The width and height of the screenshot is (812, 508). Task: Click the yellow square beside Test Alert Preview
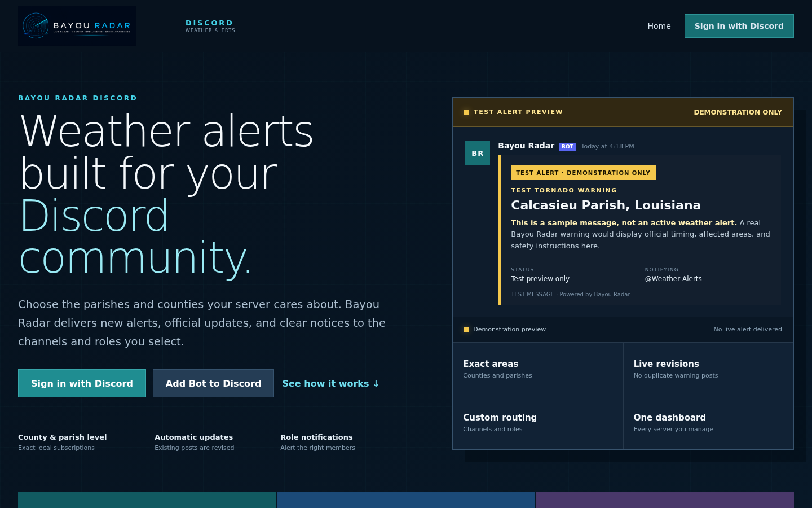tap(466, 112)
